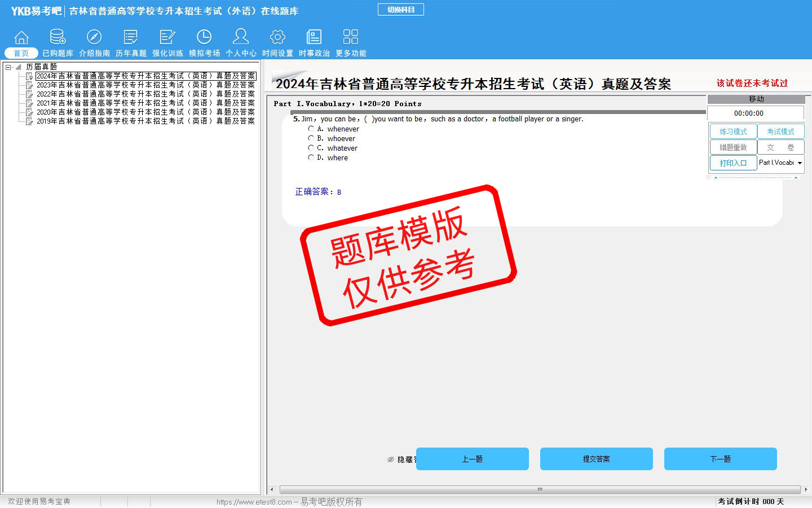The height and width of the screenshot is (508, 812).
Task: Collapse the 历届真题 tree node
Action: point(8,67)
